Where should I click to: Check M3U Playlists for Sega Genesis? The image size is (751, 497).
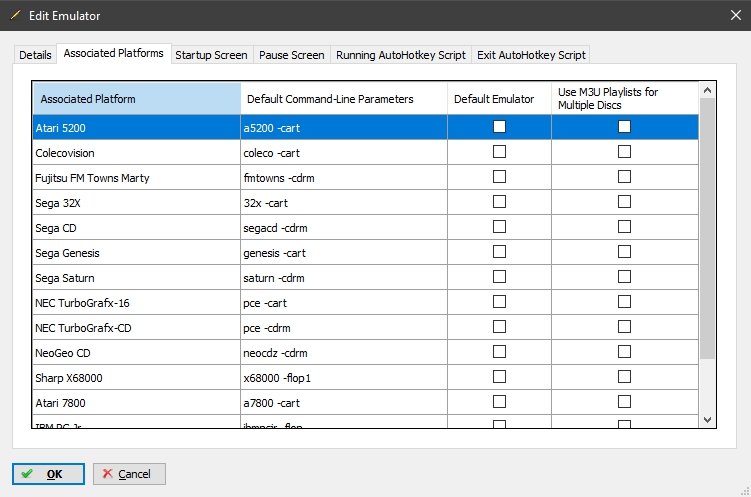coord(624,252)
